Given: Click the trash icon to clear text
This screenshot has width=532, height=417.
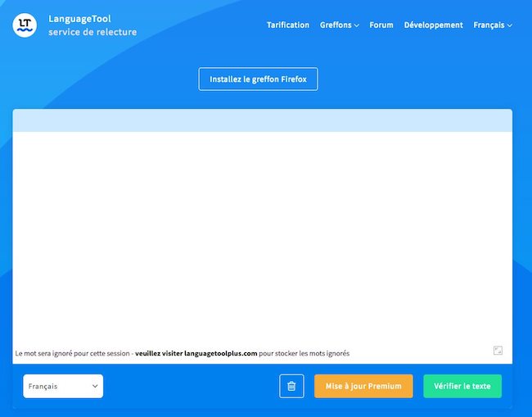Looking at the screenshot, I should tap(291, 386).
